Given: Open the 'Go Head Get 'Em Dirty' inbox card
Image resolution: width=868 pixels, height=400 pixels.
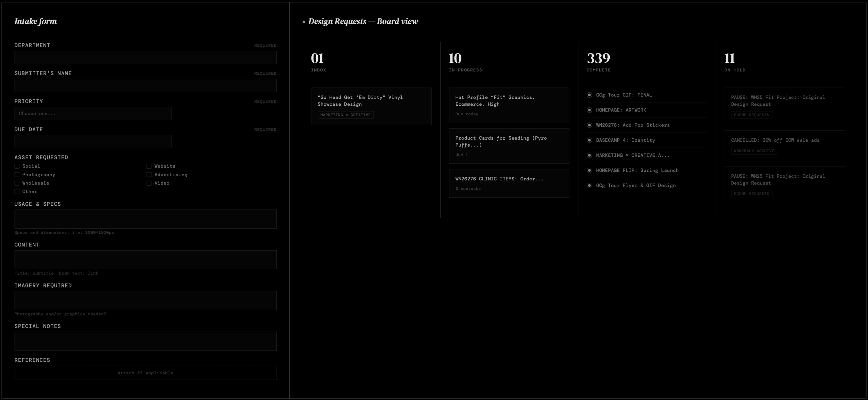Looking at the screenshot, I should 371,101.
